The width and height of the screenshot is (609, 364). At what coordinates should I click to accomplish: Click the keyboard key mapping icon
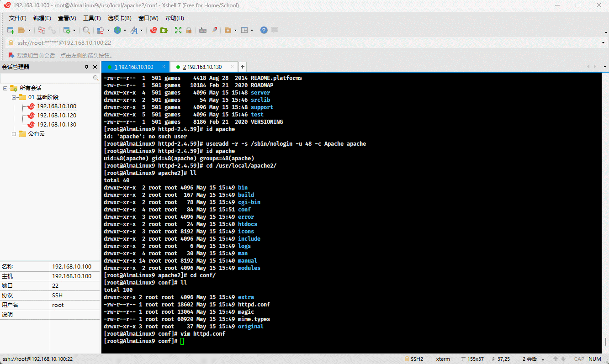(202, 30)
